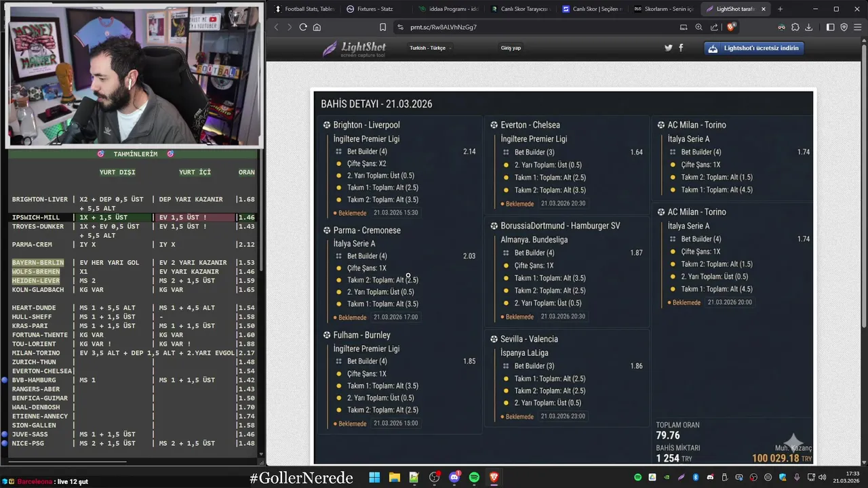Screen dimensions: 868x488
Task: Open Windows Start menu
Action: click(x=374, y=477)
